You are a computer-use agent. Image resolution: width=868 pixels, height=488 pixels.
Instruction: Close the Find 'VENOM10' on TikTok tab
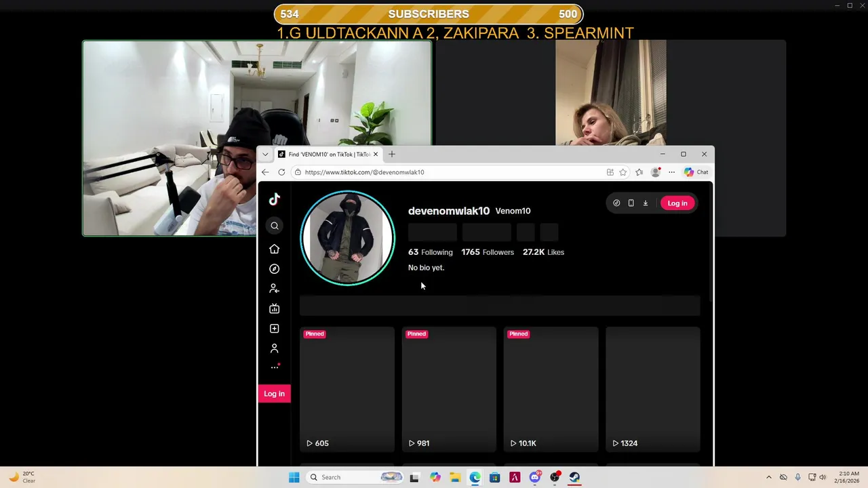click(x=375, y=155)
